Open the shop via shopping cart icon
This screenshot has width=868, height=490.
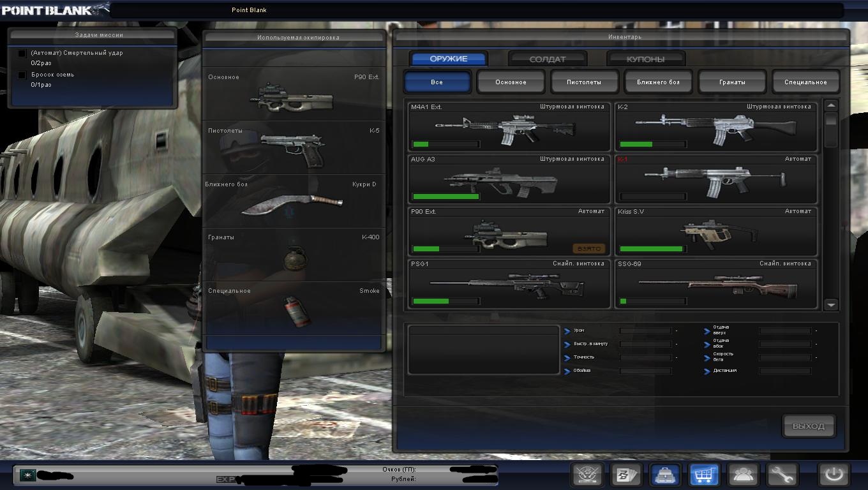coord(705,475)
